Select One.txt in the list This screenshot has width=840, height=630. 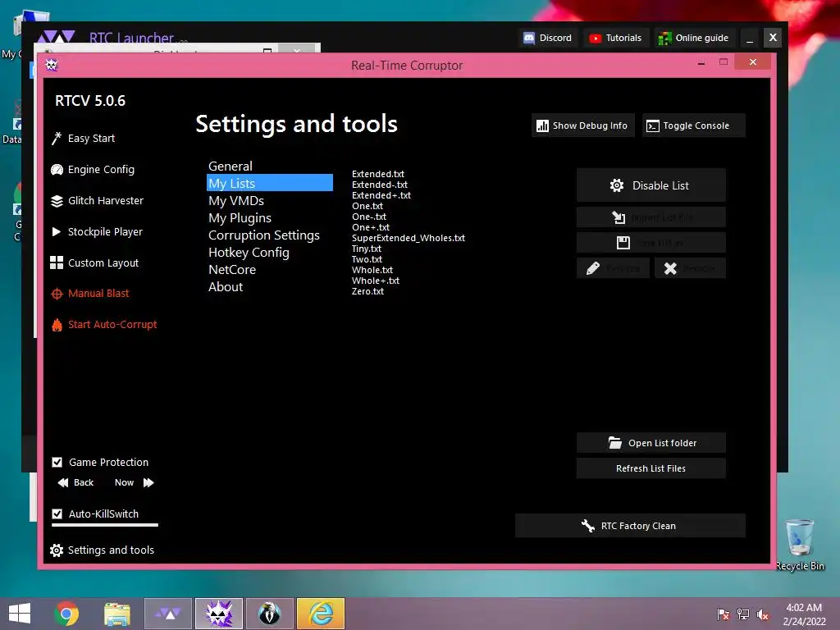coord(367,206)
